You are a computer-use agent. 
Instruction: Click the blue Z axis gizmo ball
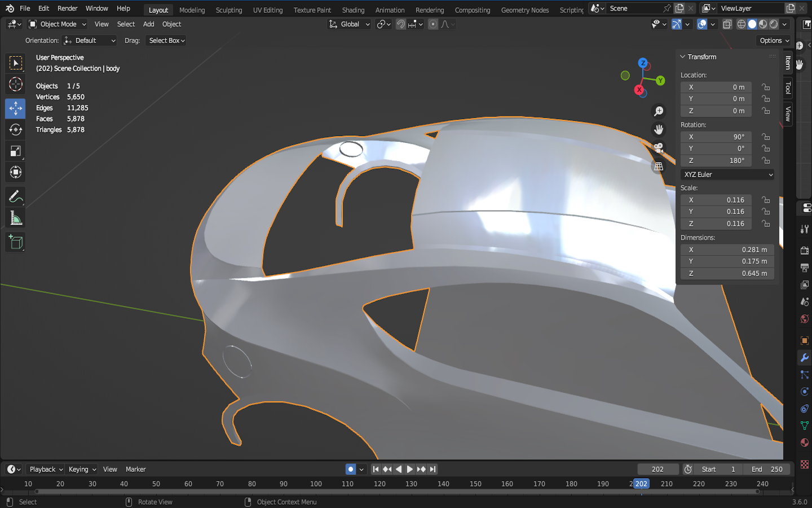point(643,63)
